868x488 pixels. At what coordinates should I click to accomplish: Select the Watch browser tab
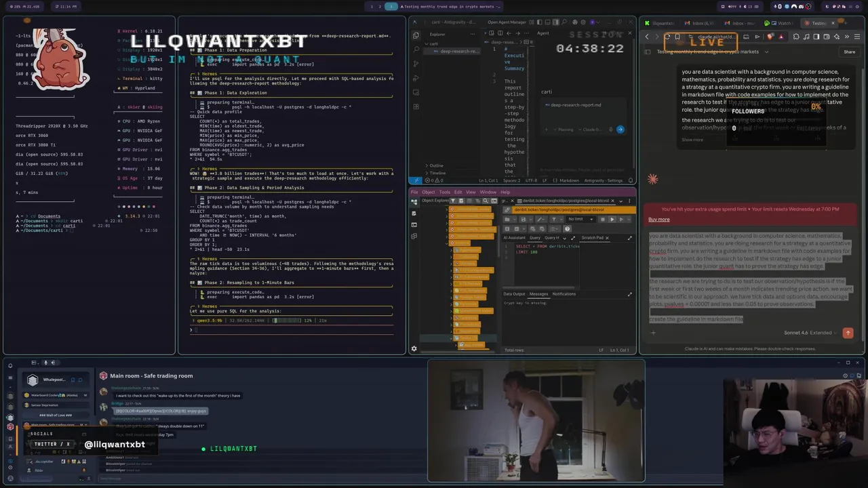781,23
